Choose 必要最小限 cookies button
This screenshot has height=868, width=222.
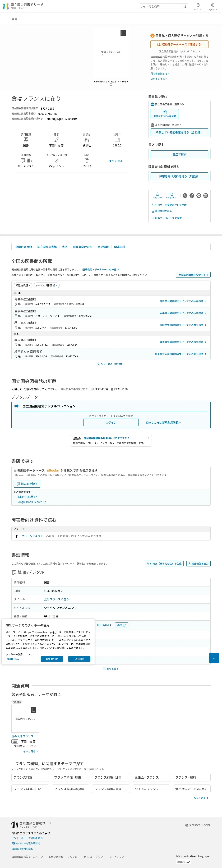[x=52, y=659]
